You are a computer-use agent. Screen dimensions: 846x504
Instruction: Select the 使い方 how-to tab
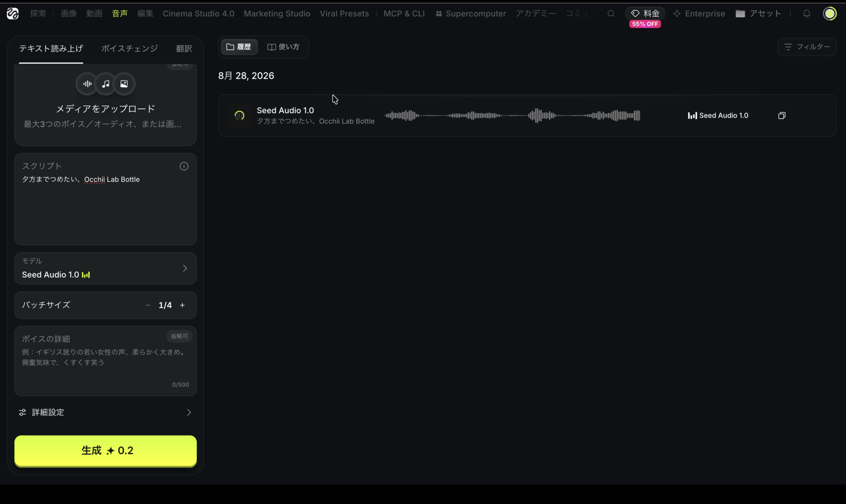(x=283, y=47)
